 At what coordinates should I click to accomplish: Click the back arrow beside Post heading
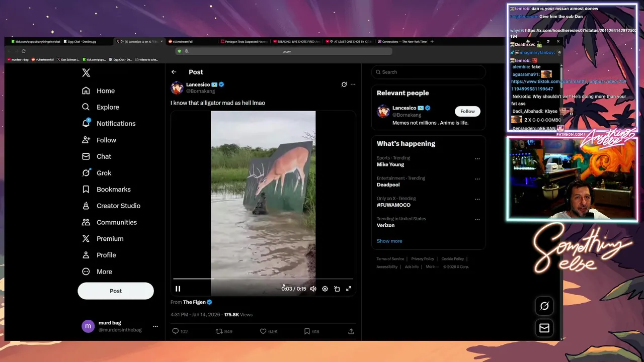174,72
